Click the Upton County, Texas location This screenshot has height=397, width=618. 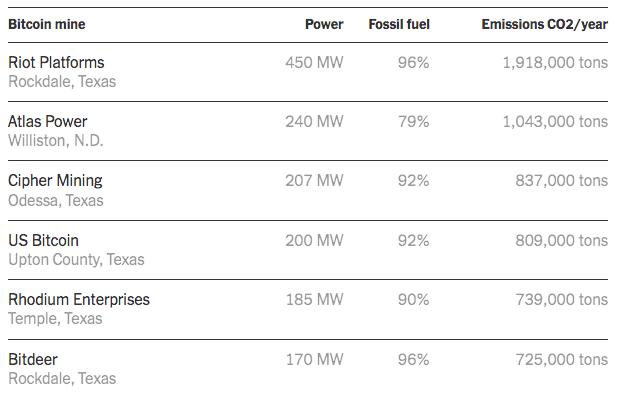pyautogui.click(x=76, y=260)
